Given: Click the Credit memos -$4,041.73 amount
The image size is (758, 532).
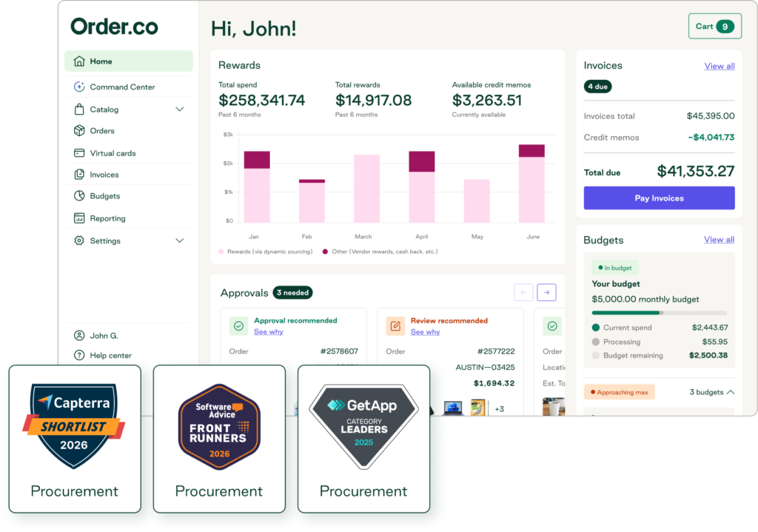Looking at the screenshot, I should (711, 137).
